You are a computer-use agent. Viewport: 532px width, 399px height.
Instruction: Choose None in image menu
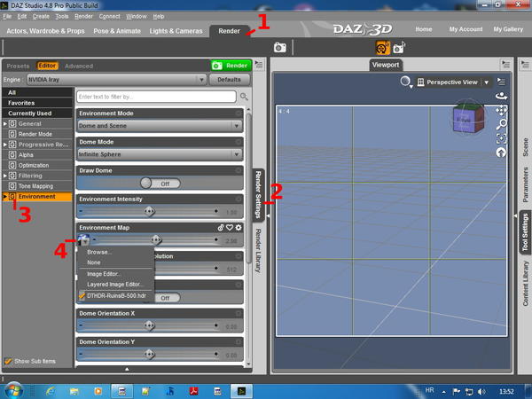(93, 262)
